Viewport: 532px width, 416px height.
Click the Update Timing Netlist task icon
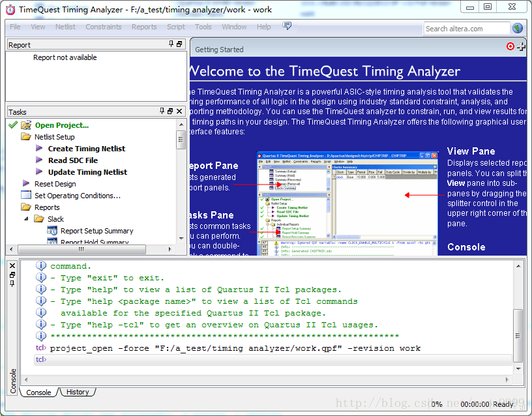(x=38, y=172)
